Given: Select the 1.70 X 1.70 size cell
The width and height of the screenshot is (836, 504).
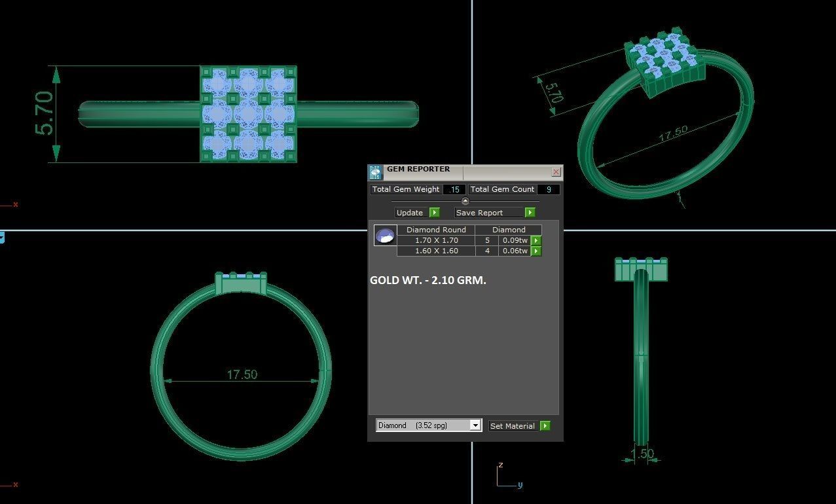Looking at the screenshot, I should click(436, 241).
